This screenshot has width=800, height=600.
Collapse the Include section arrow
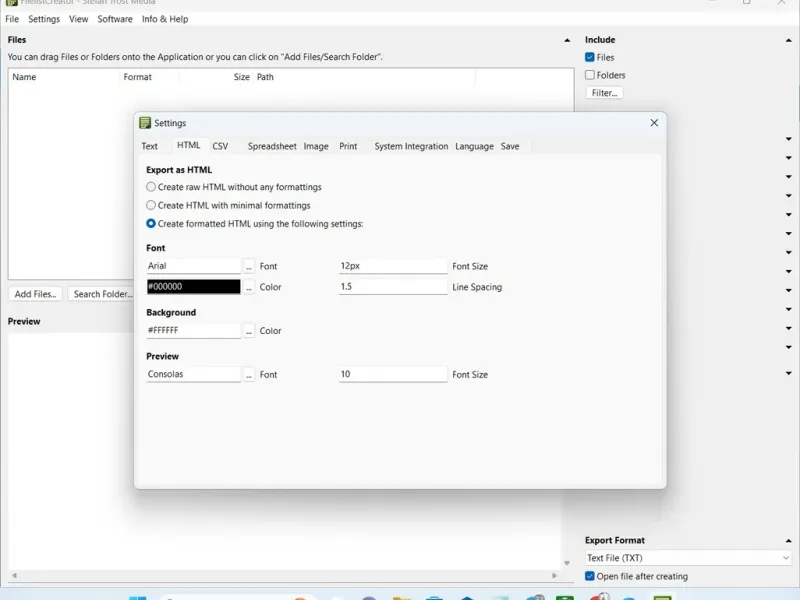(788, 40)
